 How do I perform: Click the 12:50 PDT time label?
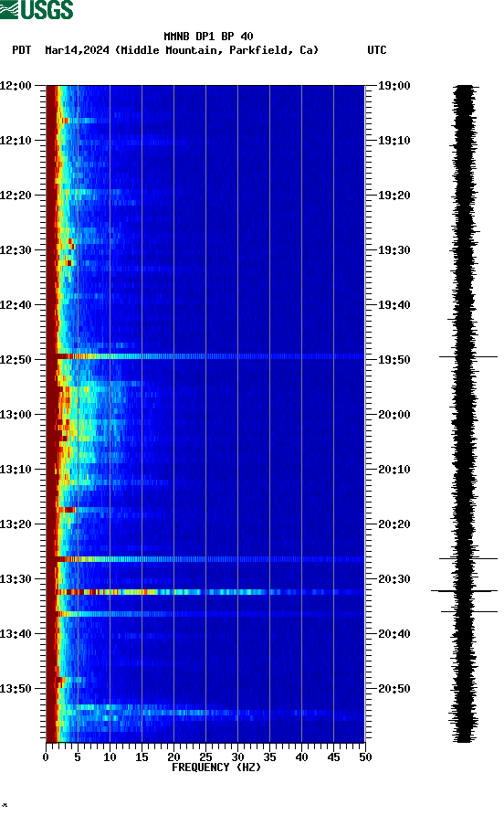(16, 360)
